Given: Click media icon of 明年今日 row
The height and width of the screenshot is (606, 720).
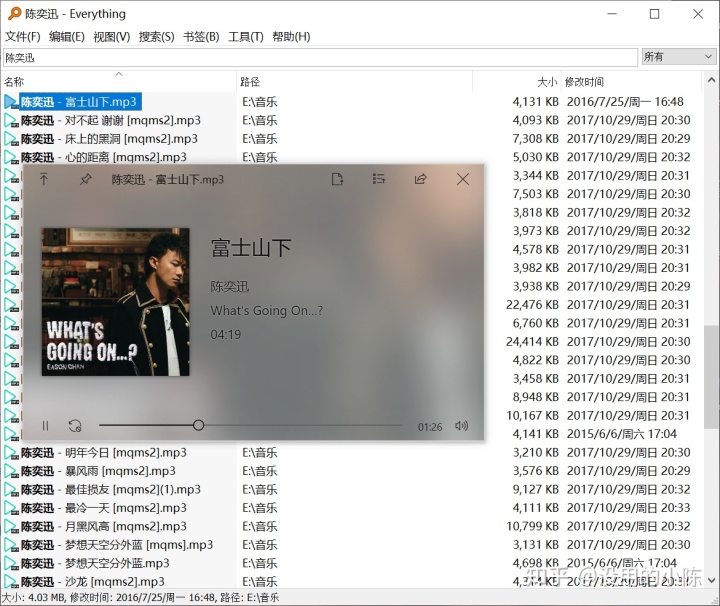Looking at the screenshot, I should [x=11, y=453].
